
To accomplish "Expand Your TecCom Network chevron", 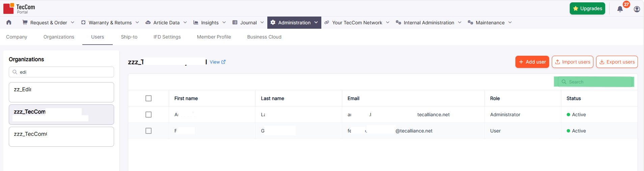I will pos(387,22).
